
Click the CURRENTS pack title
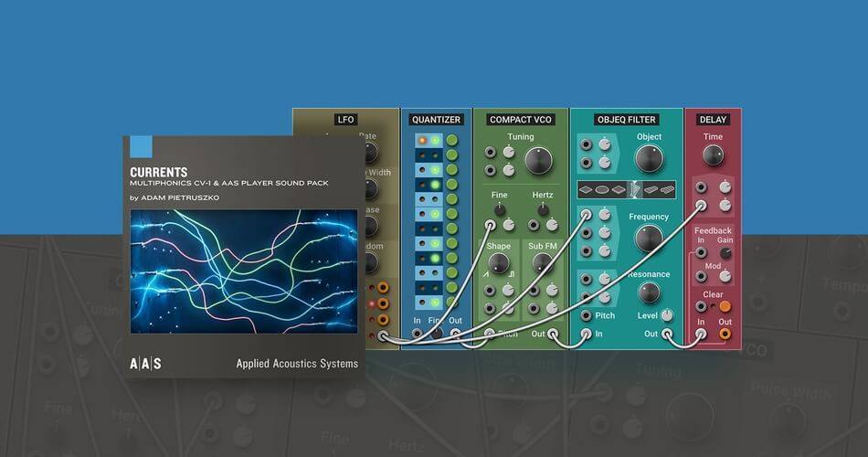point(159,172)
